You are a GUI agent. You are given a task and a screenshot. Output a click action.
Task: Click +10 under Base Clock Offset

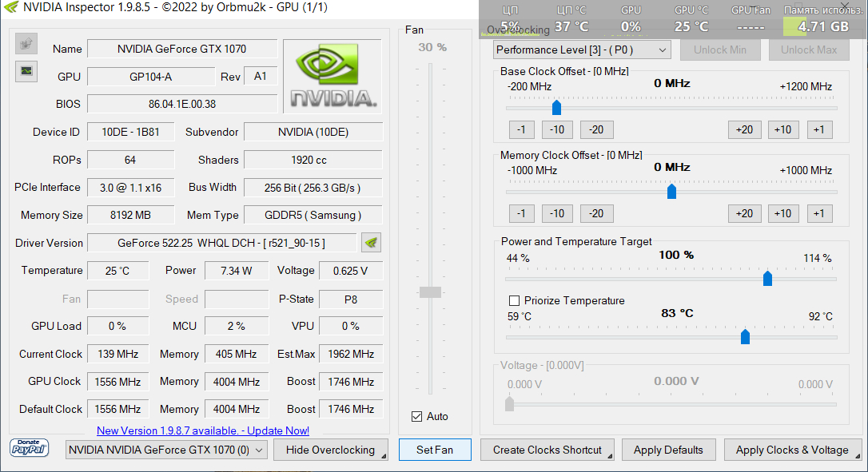(782, 129)
